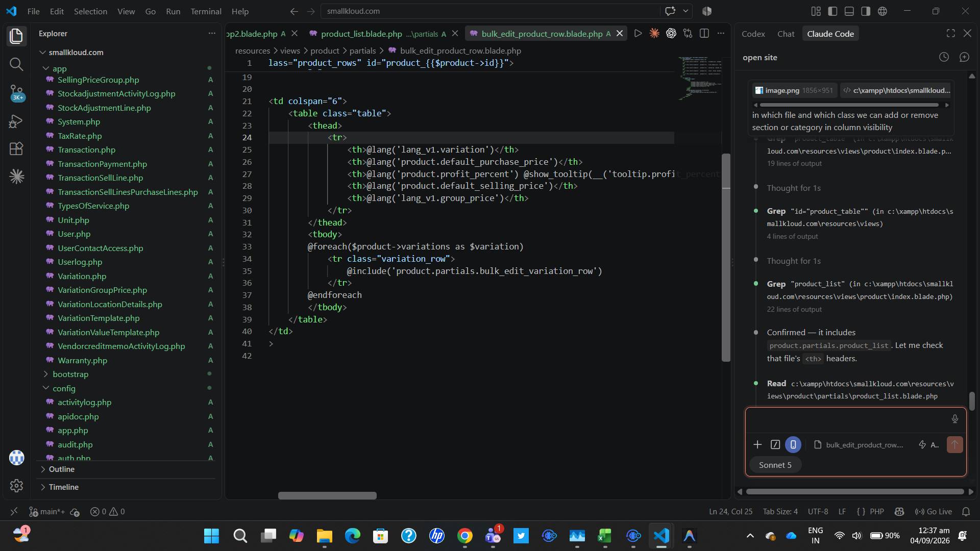The width and height of the screenshot is (980, 551).
Task: Open the Extensions view icon
Action: click(x=16, y=148)
